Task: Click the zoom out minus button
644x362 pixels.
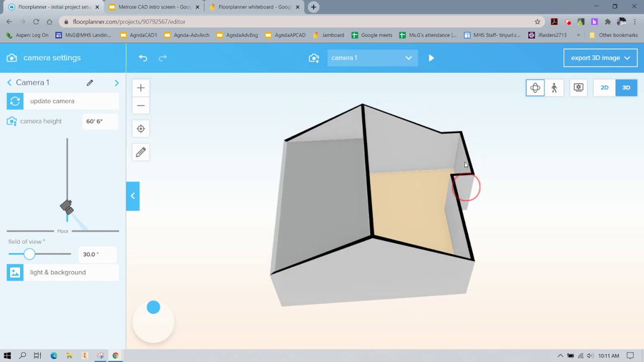Action: click(x=141, y=106)
